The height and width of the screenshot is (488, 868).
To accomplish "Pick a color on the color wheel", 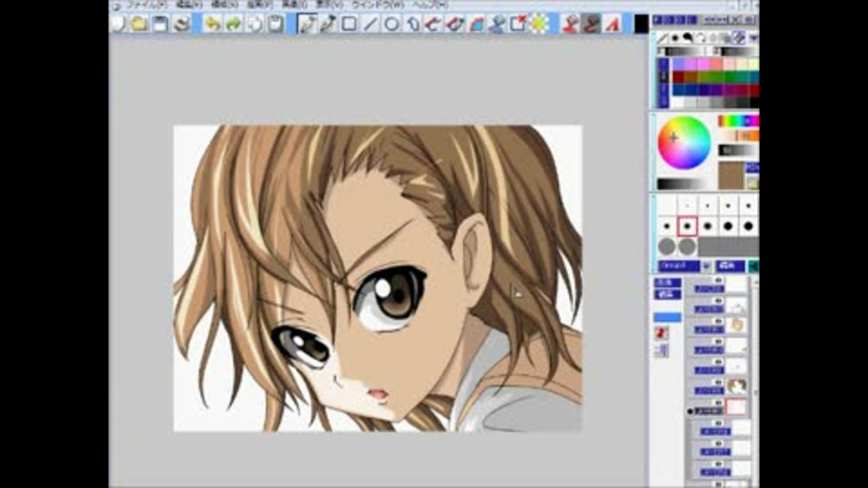I will pos(684,142).
